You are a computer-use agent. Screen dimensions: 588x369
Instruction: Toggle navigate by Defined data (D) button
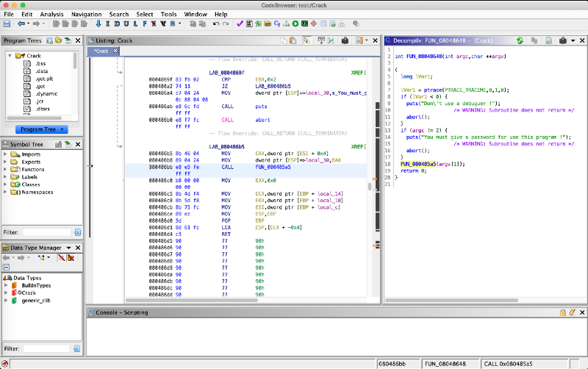click(117, 24)
